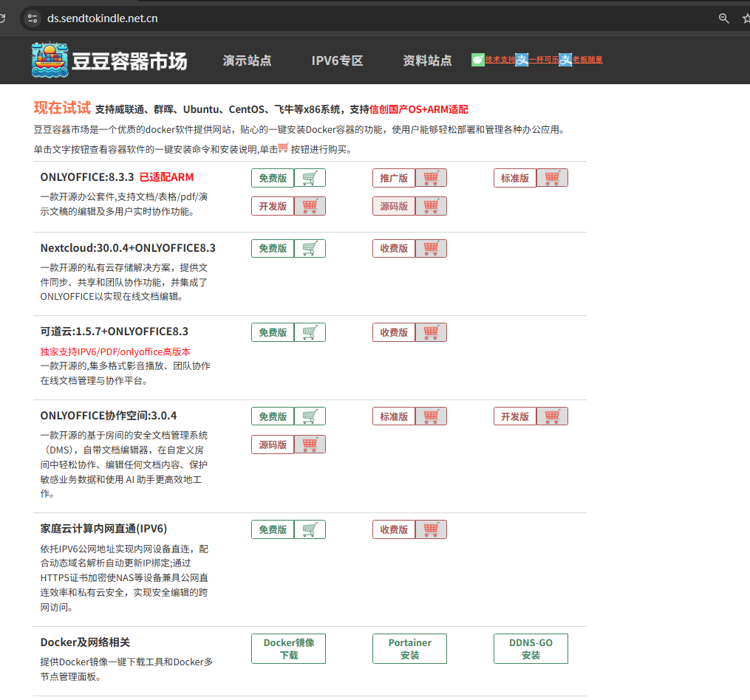Click the browser zoom magnifier icon

(723, 18)
